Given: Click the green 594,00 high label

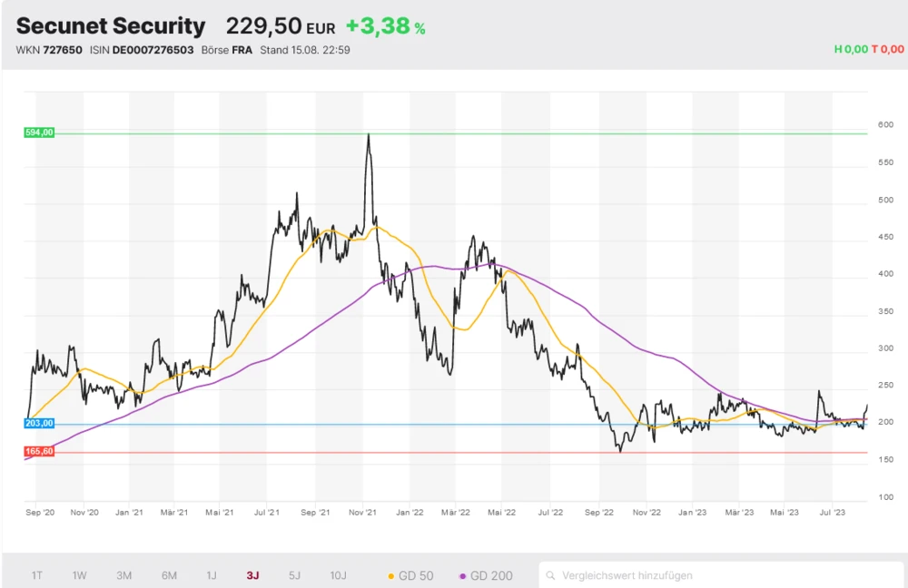Looking at the screenshot, I should point(39,132).
